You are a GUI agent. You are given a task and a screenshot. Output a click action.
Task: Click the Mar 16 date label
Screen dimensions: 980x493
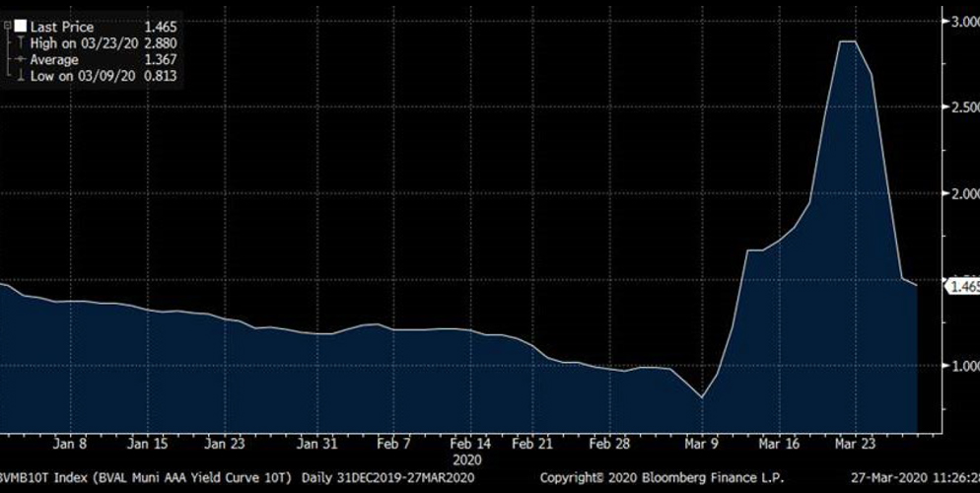779,444
